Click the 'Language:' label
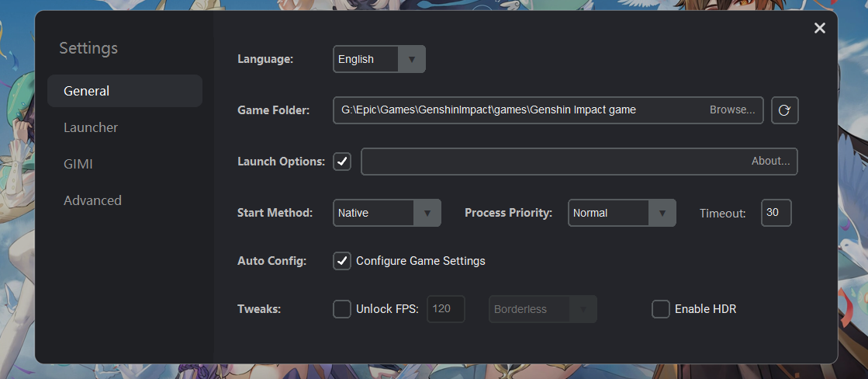Image resolution: width=868 pixels, height=379 pixels. (x=265, y=59)
